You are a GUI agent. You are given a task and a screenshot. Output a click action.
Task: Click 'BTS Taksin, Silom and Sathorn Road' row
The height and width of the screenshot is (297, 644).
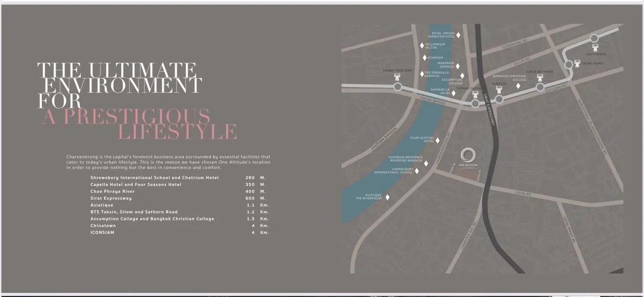(x=179, y=212)
